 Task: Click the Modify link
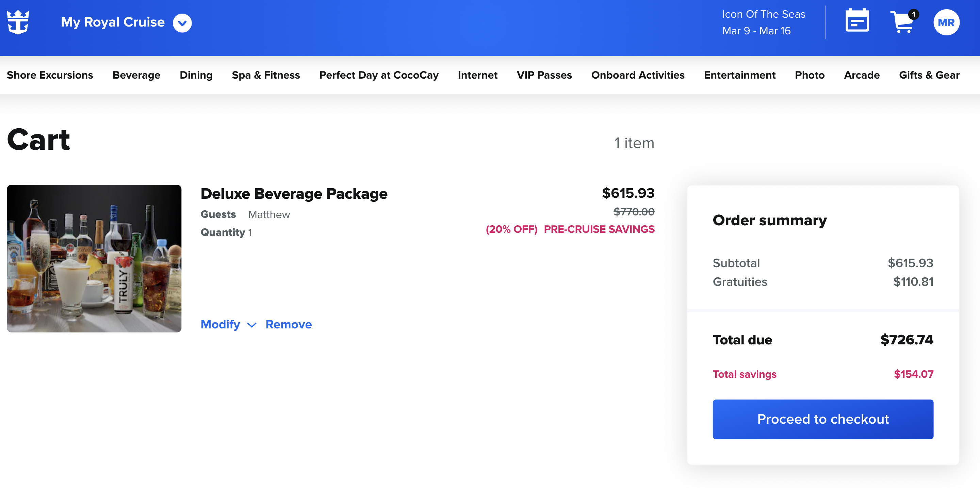[x=220, y=324]
